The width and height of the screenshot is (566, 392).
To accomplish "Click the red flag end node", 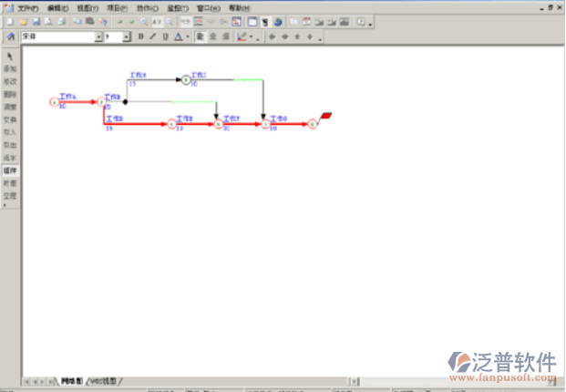I will pos(327,117).
